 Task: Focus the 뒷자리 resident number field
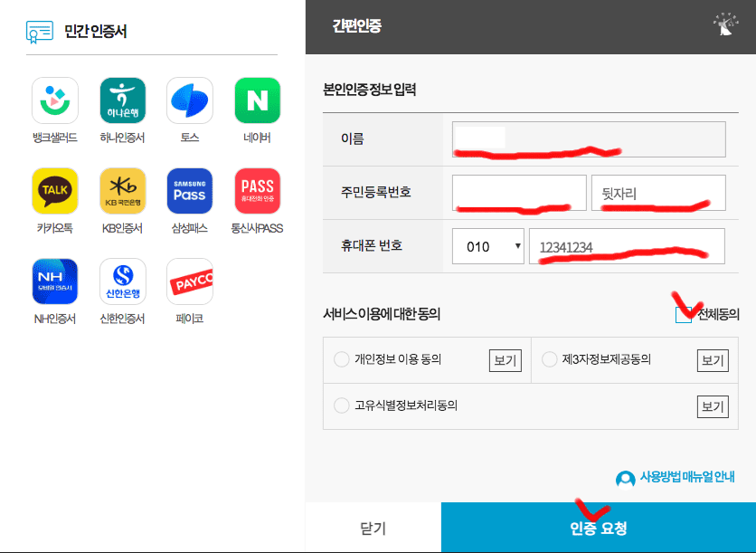pos(658,193)
